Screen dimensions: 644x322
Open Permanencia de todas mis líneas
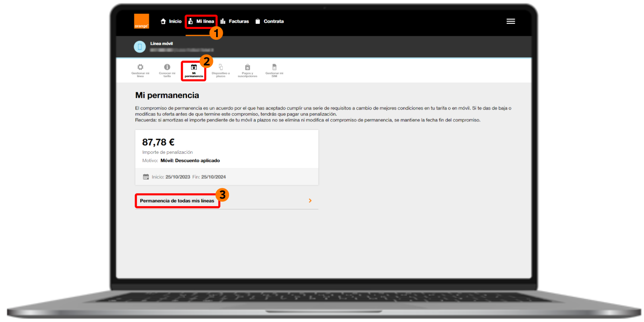coord(227,201)
